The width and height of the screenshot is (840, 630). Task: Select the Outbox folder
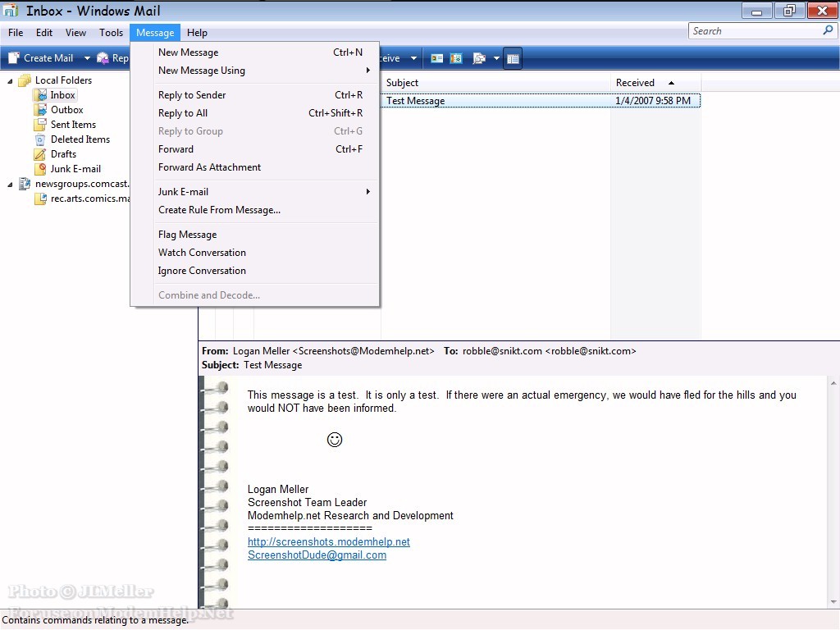click(x=67, y=110)
